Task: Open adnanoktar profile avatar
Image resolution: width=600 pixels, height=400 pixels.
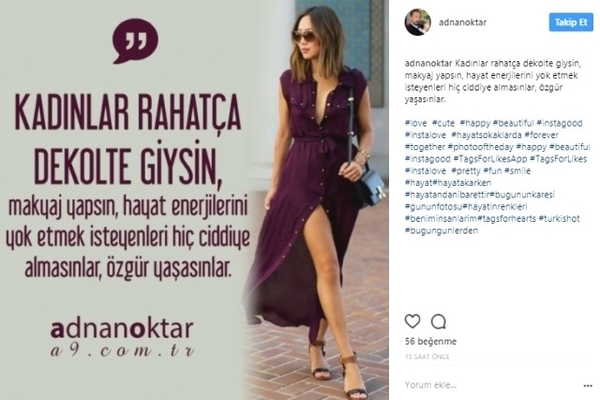Action: 417,22
